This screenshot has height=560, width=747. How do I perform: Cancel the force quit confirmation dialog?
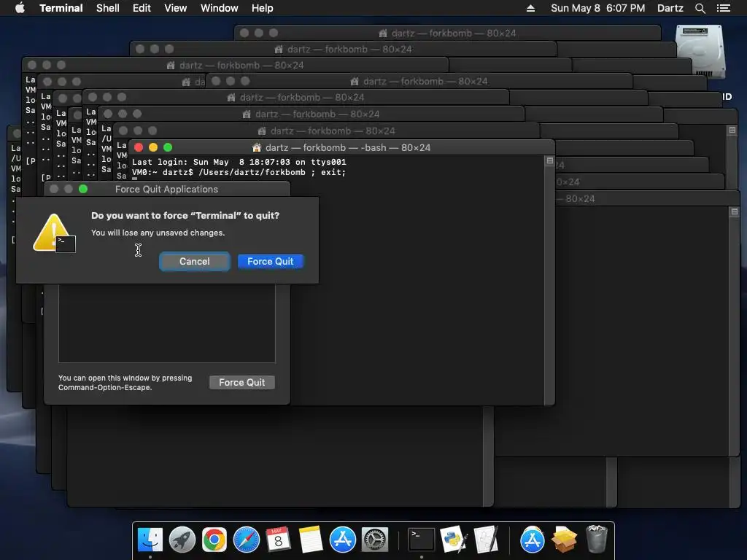[194, 262]
